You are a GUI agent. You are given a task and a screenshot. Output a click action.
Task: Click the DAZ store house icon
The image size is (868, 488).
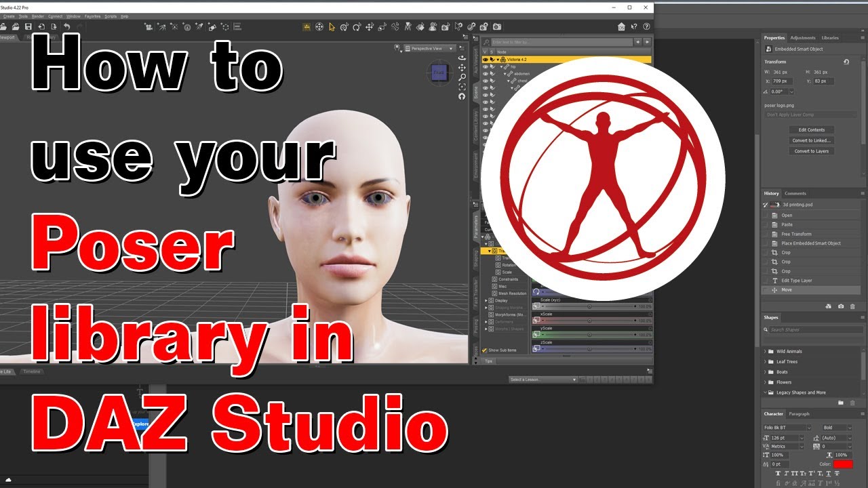tap(621, 27)
